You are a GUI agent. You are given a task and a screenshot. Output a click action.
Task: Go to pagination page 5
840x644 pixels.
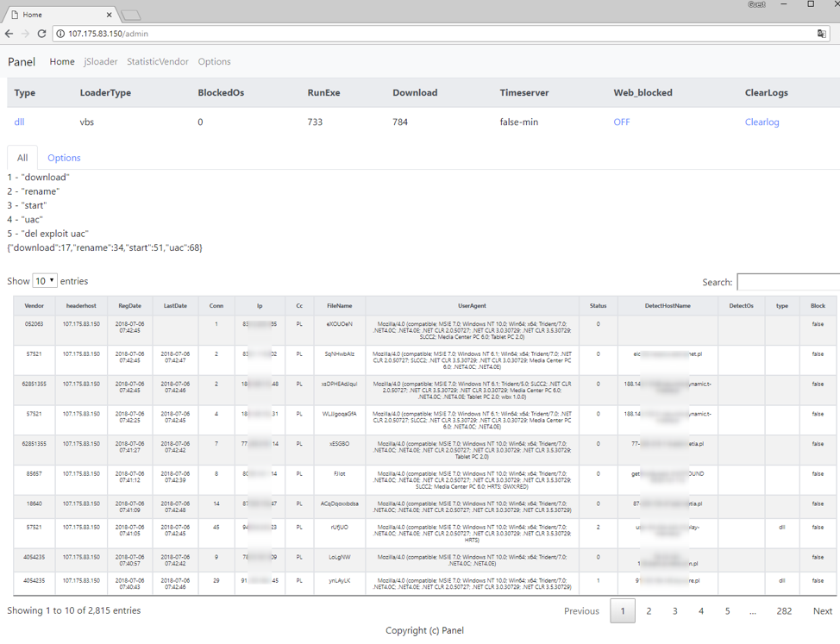(x=728, y=611)
